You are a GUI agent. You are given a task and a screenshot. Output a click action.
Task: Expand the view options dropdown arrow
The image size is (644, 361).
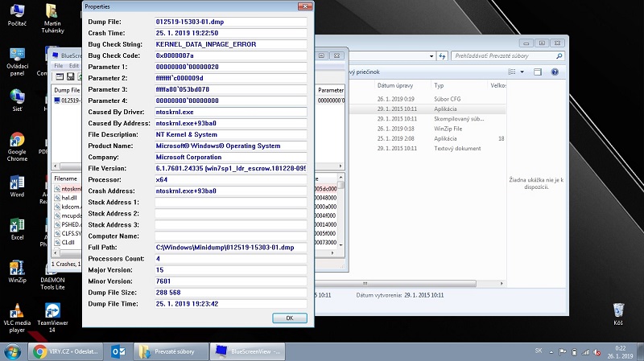coord(522,72)
